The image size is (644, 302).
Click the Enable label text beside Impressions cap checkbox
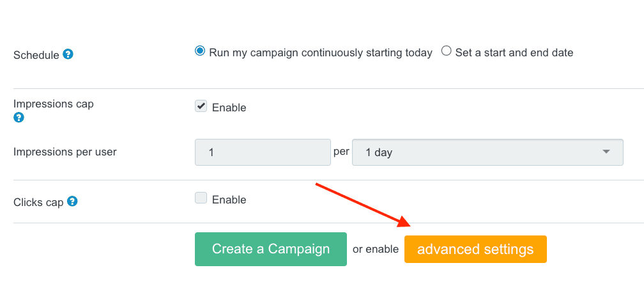coord(229,107)
